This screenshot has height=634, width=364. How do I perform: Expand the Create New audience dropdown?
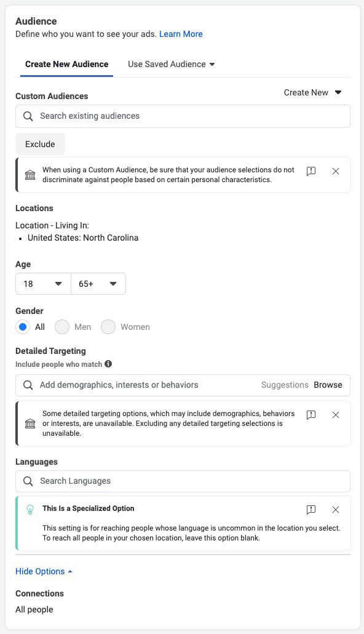313,92
